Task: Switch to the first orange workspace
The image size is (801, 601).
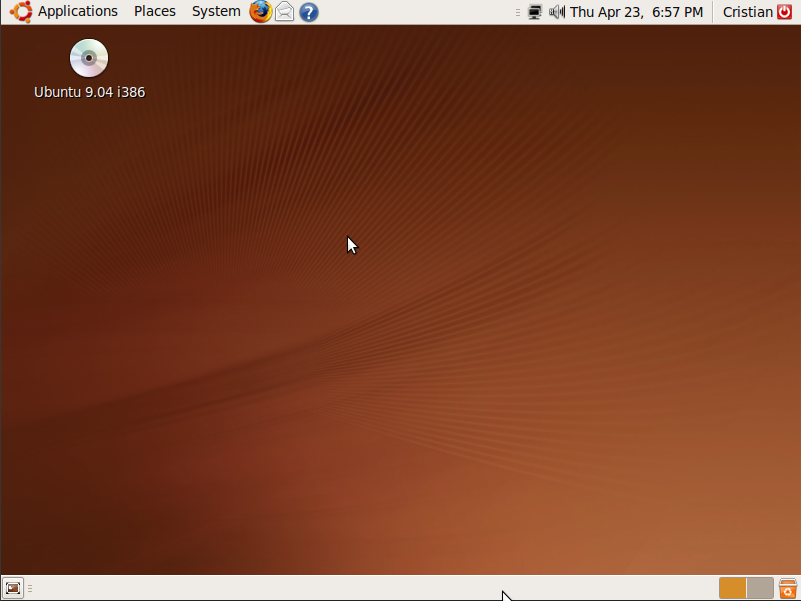Action: point(733,588)
